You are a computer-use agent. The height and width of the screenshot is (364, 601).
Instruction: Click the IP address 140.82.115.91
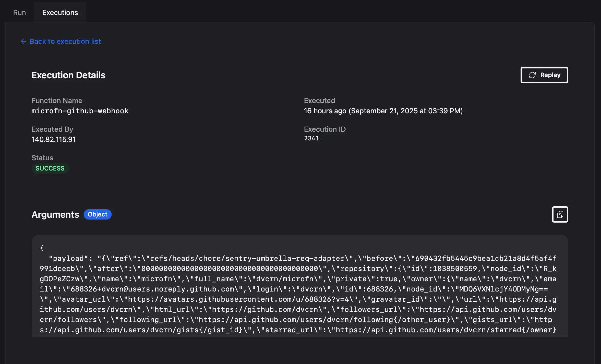[x=54, y=139]
